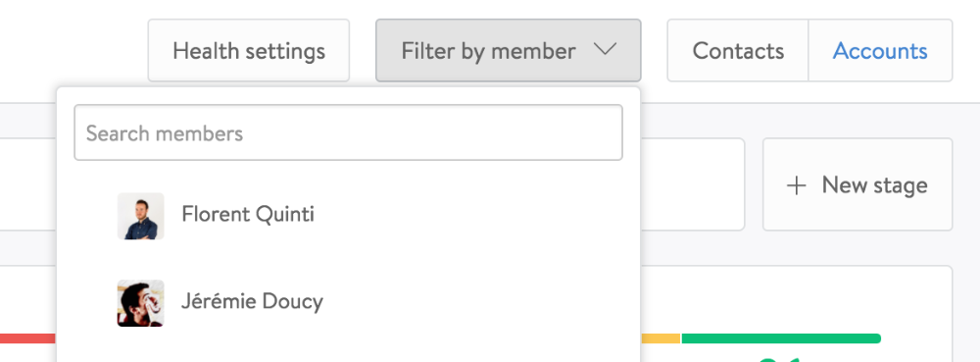Click the red segment of the health bar
The height and width of the screenshot is (362, 980).
(28, 338)
